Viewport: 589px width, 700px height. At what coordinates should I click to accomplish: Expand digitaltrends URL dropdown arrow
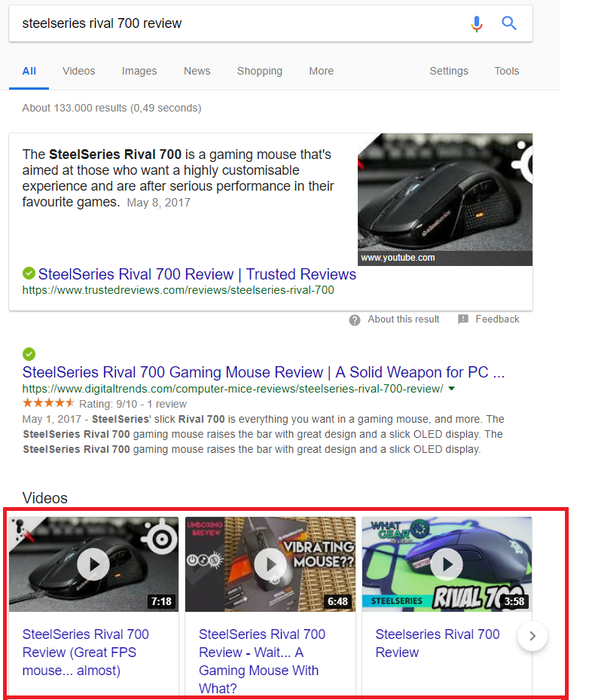452,389
